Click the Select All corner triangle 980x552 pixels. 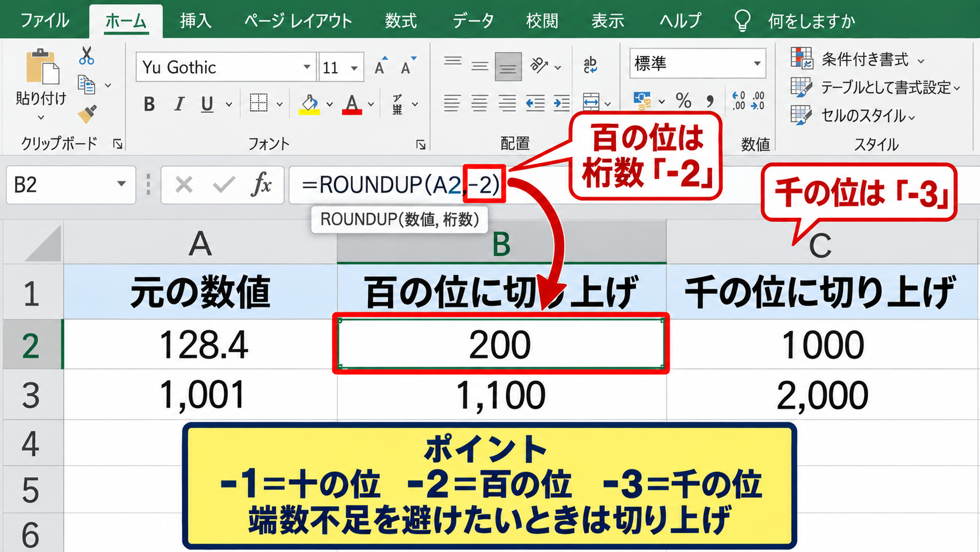pyautogui.click(x=44, y=243)
